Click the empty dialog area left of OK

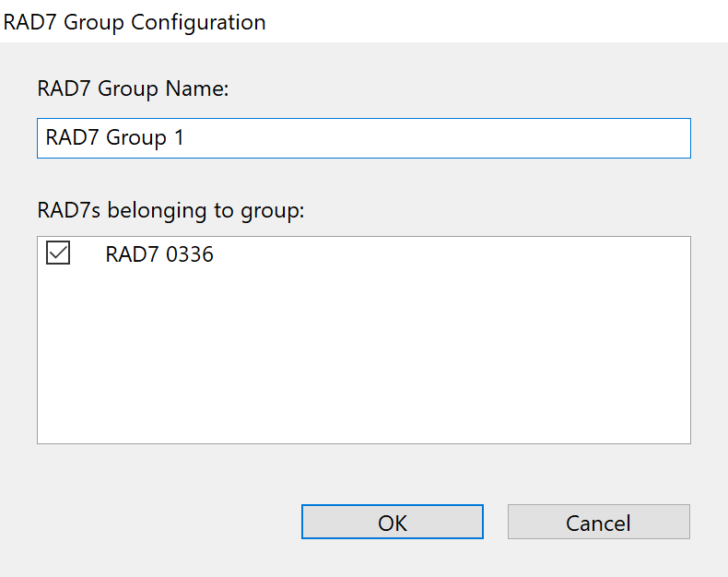pos(157,522)
